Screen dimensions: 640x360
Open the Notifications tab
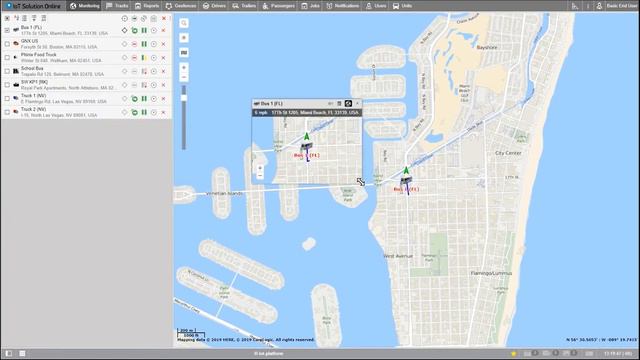[343, 6]
